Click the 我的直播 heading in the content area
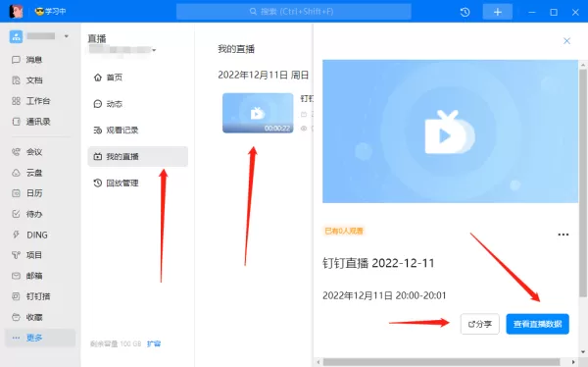Viewport: 588px width, 367px height. (236, 49)
